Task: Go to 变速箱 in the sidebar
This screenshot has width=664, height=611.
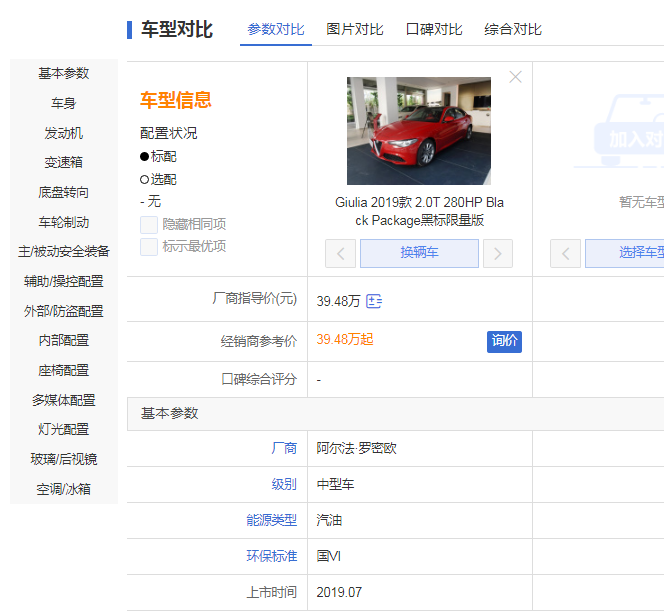Action: [64, 162]
